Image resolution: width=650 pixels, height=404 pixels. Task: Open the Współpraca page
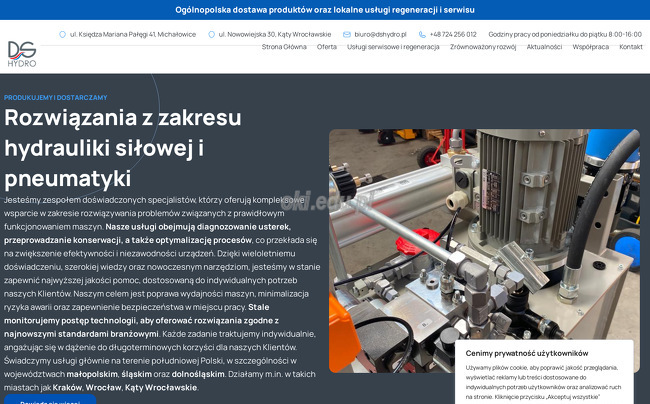click(x=591, y=47)
